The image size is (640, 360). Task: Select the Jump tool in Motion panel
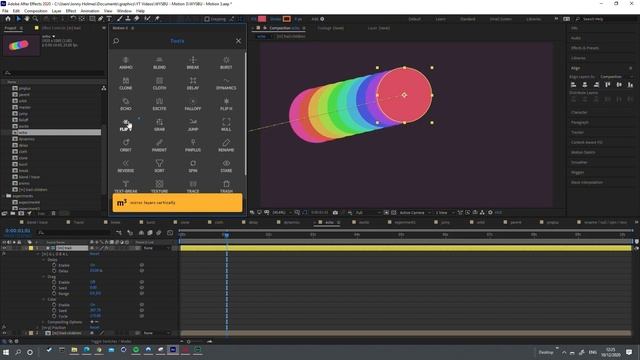[x=193, y=125]
